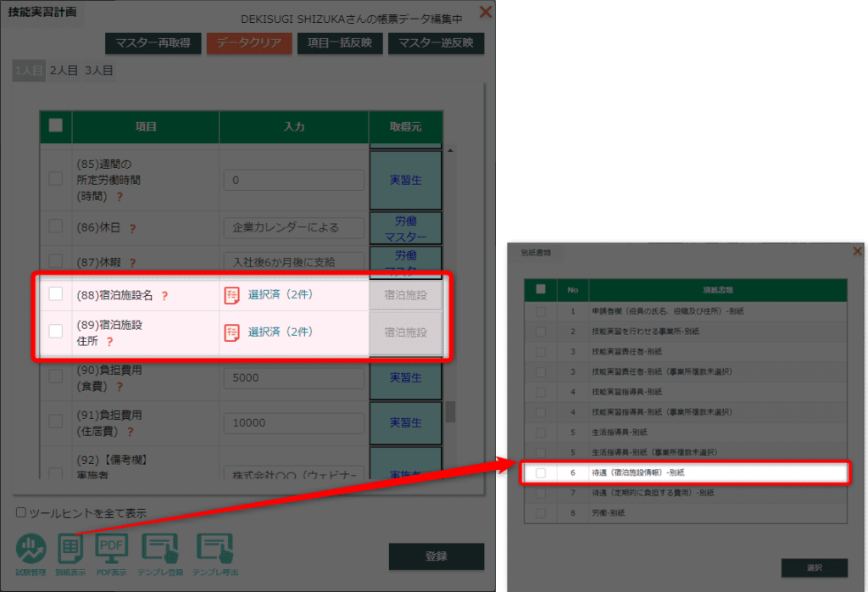868x592 pixels.
Task: Click the question mark next to (86)休日
Action: (132, 228)
